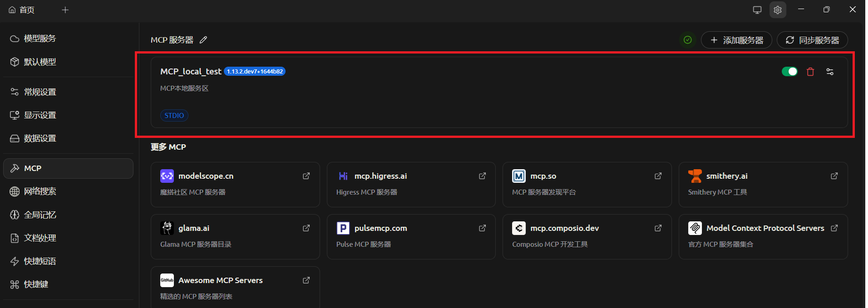Click external link icon on glama.ai card
This screenshot has height=308, width=868.
(306, 228)
